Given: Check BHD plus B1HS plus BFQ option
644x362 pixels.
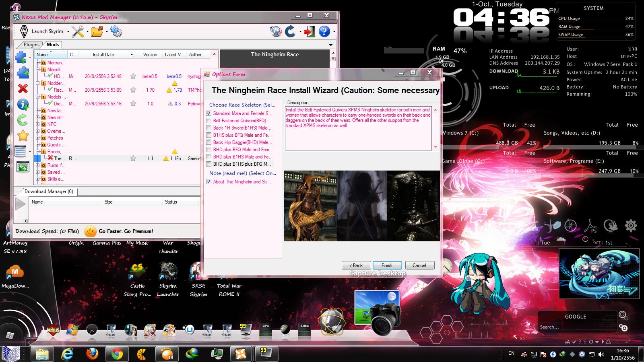Looking at the screenshot, I should pos(208,164).
